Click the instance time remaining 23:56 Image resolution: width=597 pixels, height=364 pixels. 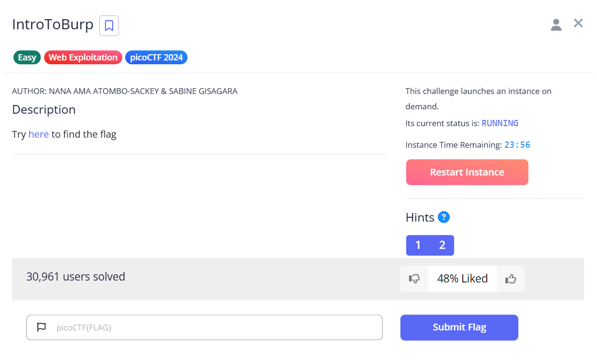click(517, 145)
